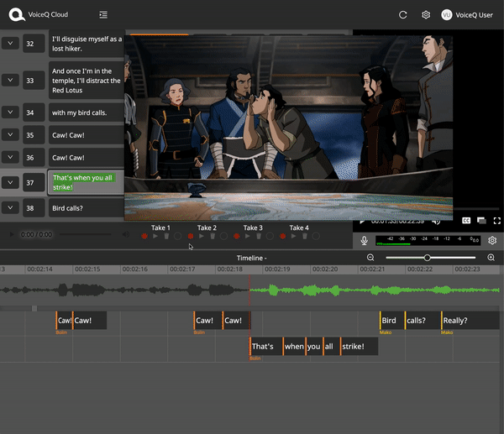The image size is (504, 434).
Task: Delete Take 1 with trash icon
Action: pyautogui.click(x=166, y=236)
